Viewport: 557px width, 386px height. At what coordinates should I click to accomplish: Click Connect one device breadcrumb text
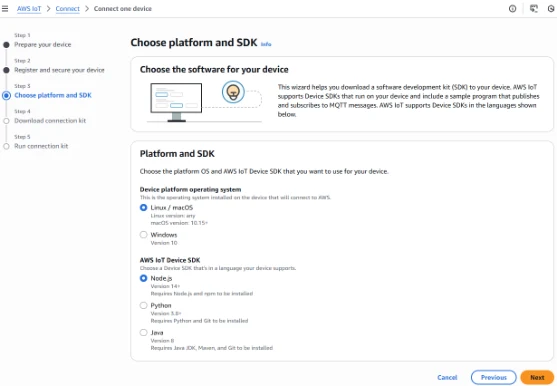[x=123, y=9]
